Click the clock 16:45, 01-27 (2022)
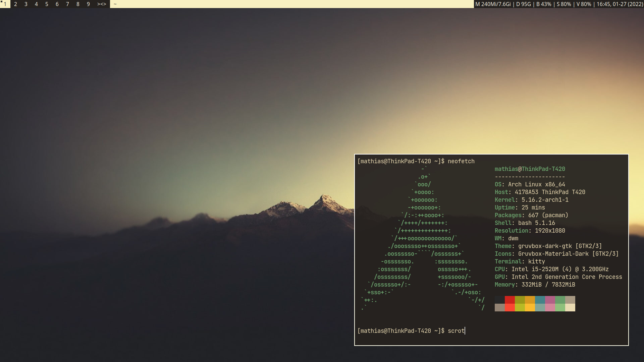 point(620,4)
